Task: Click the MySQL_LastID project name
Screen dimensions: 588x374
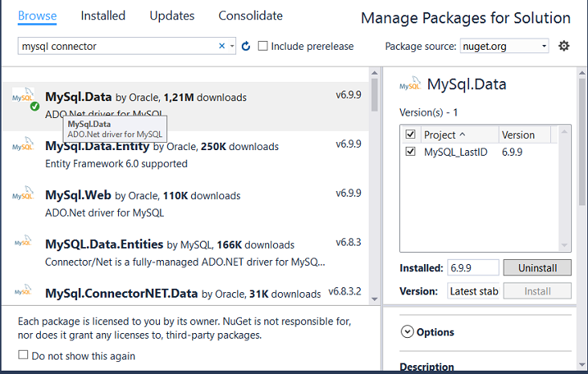Action: coord(455,152)
